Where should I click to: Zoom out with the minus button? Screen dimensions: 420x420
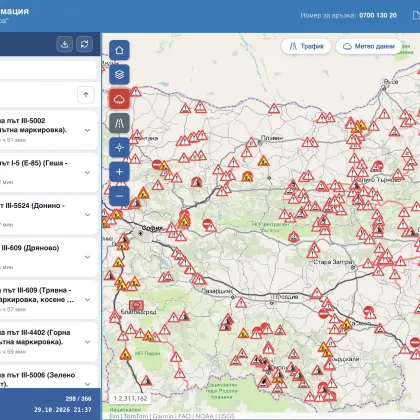point(119,196)
